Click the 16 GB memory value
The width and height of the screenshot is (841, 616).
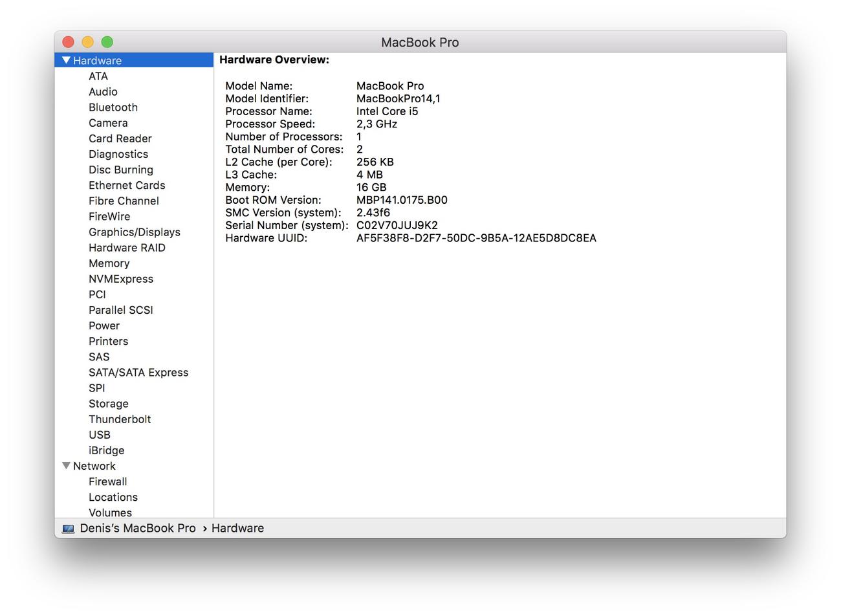(x=371, y=187)
